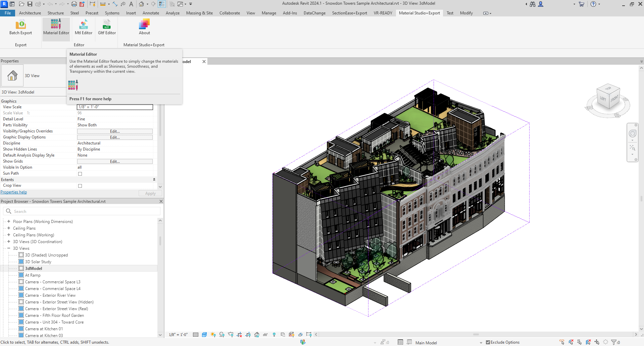Expand the Floor Plans (Working Dimensions) node

pyautogui.click(x=9, y=222)
